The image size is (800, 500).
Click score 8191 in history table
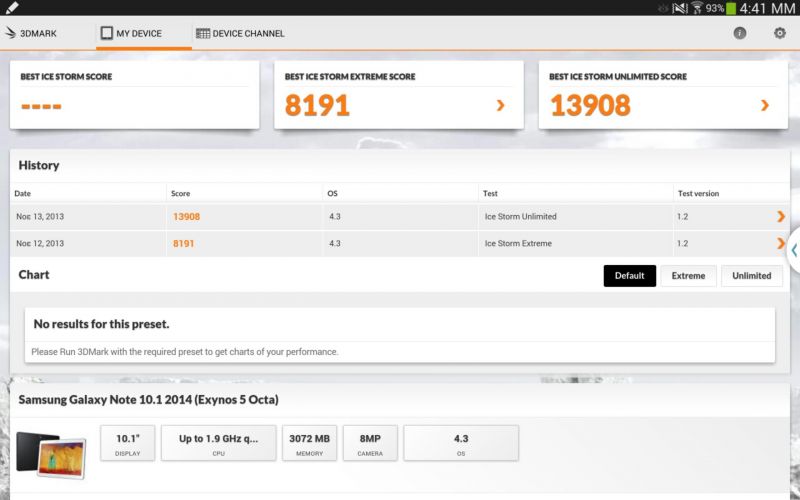pos(183,243)
